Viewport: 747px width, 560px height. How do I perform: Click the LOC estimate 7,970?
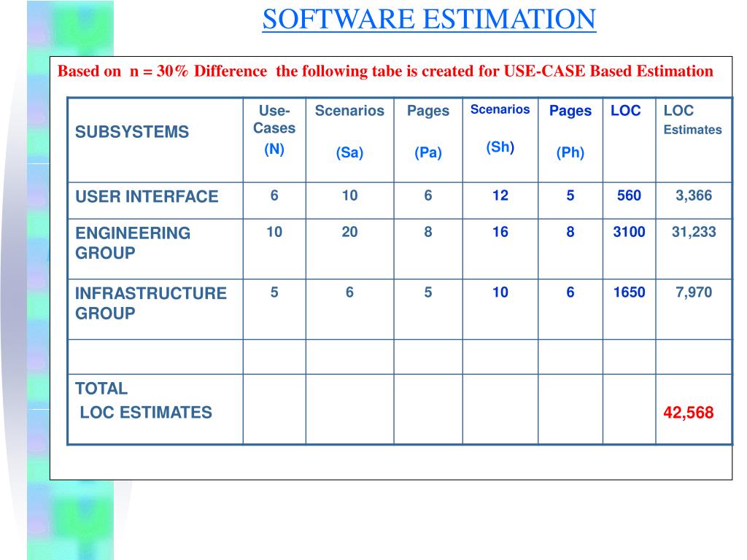pos(694,292)
